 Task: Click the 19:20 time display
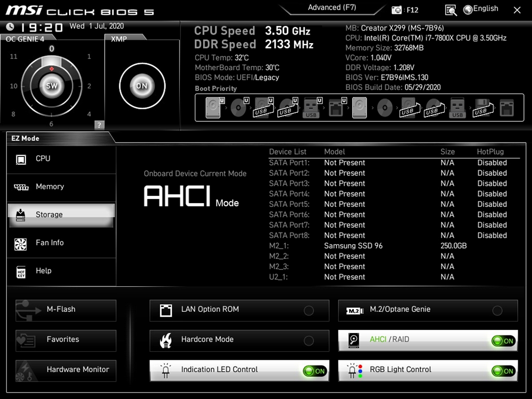point(41,27)
